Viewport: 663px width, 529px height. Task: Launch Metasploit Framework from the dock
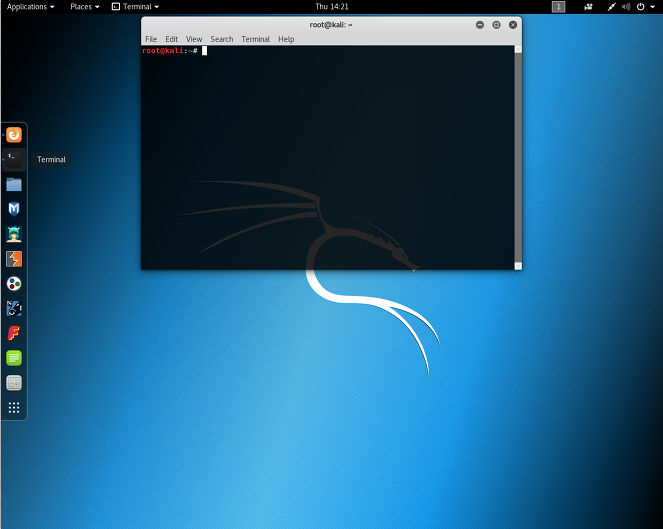tap(14, 209)
